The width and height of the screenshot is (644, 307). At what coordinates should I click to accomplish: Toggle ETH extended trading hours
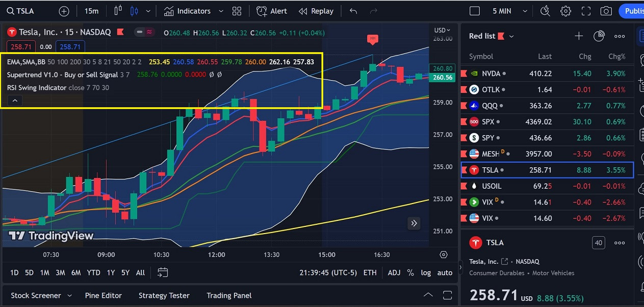pyautogui.click(x=370, y=273)
